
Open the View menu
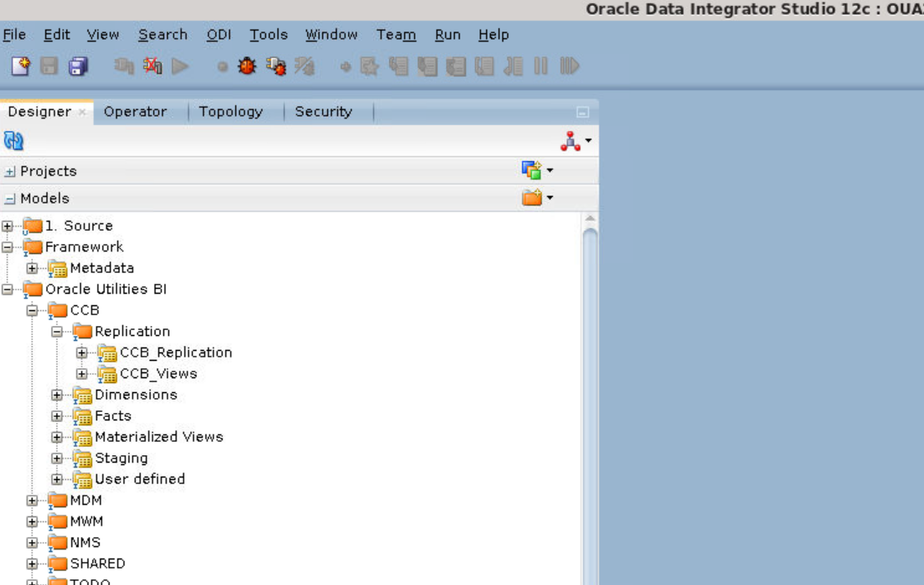point(103,35)
